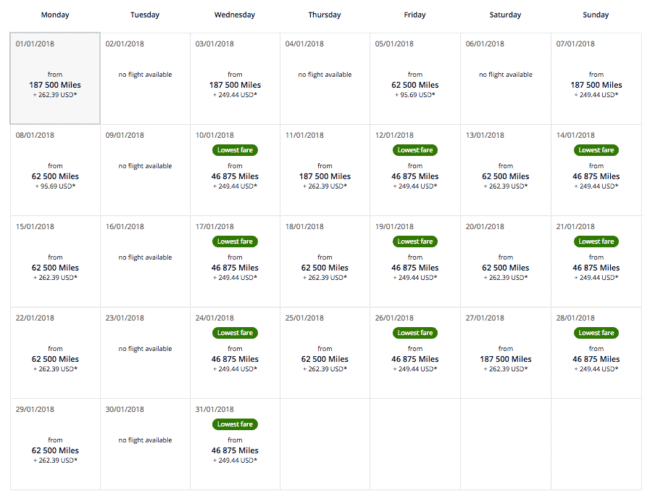
Task: Select the 13/01/2018 Saturday fare
Action: (505, 170)
